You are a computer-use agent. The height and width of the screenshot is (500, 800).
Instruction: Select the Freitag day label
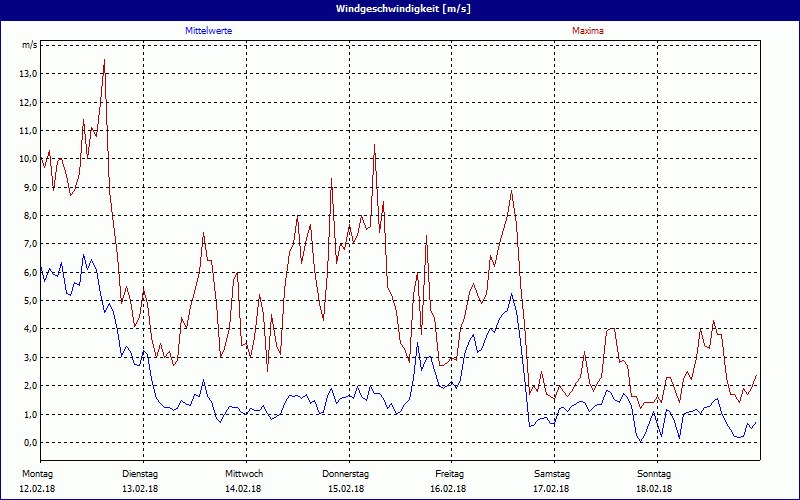pyautogui.click(x=450, y=473)
